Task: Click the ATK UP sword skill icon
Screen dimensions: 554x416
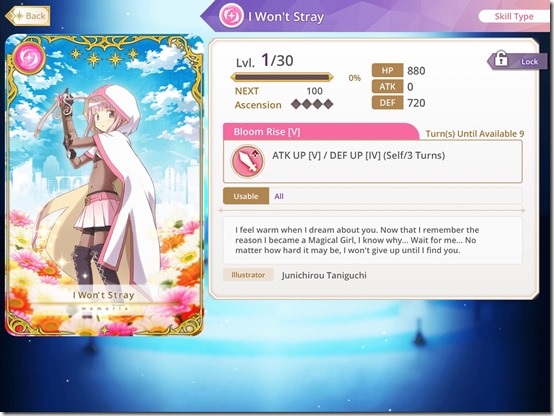Action: click(x=248, y=161)
